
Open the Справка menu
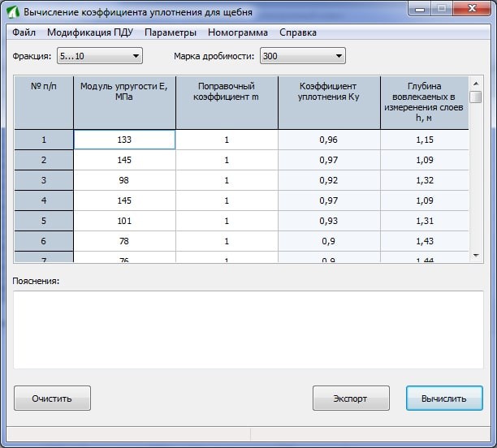tap(298, 32)
